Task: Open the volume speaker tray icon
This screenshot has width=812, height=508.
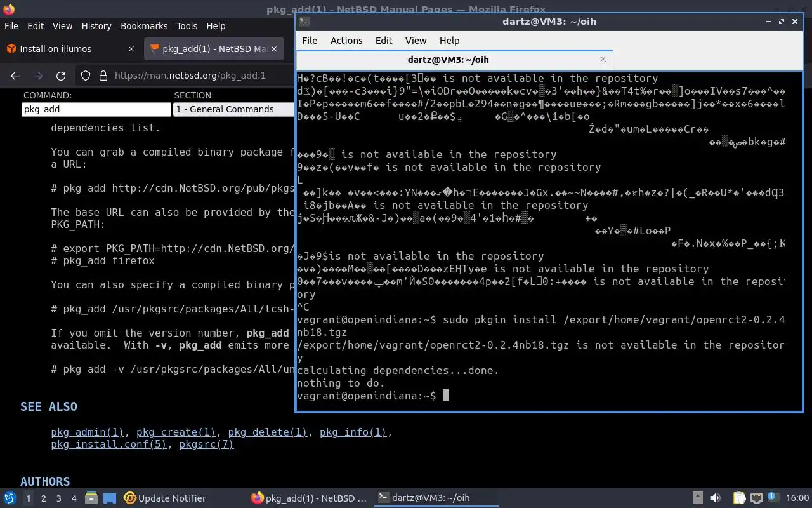Action: click(716, 498)
